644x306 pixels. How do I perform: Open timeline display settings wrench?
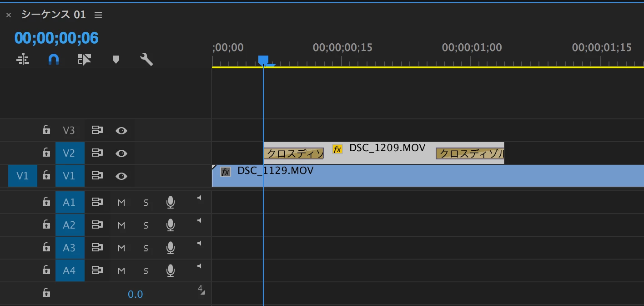point(146,59)
